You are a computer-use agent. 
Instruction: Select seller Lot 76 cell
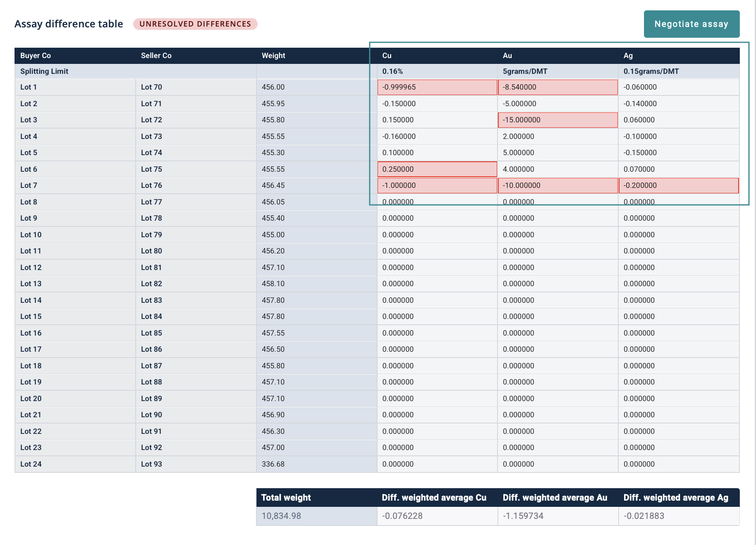[x=195, y=185]
